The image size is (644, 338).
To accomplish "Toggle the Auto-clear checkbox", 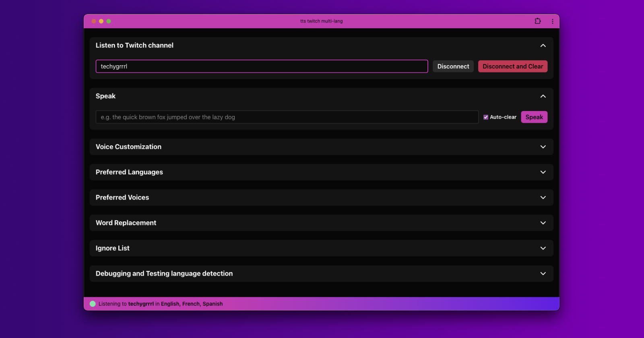I will (x=486, y=117).
